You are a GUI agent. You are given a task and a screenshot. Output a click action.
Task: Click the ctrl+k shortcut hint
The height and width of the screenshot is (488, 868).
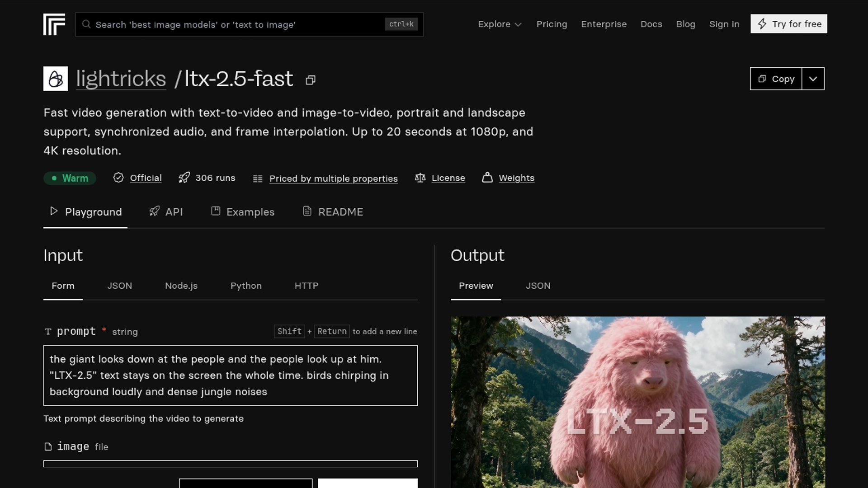point(401,24)
